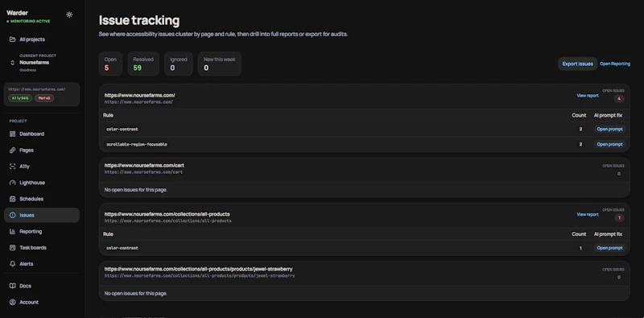Click the Monitoring Active status
644x318 pixels.
(28, 21)
